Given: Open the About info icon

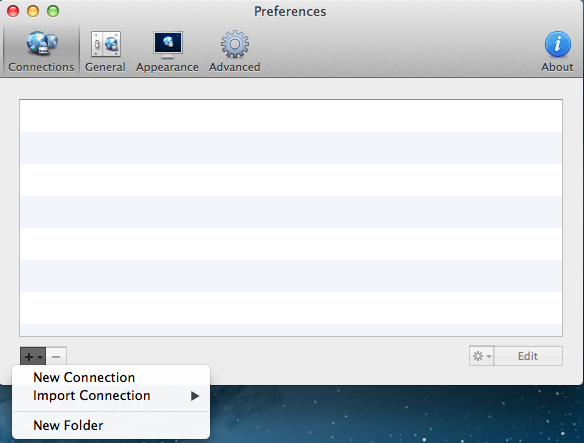Looking at the screenshot, I should (558, 44).
